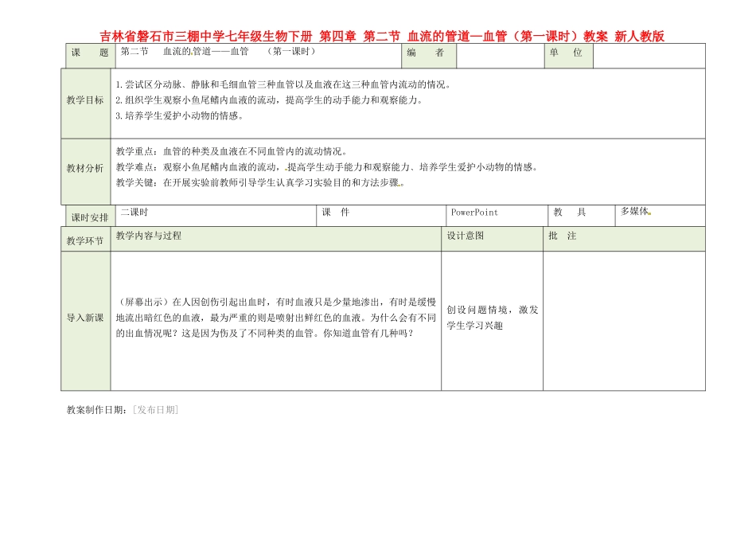
Task: Click the '教学重点' line
Action: point(232,151)
